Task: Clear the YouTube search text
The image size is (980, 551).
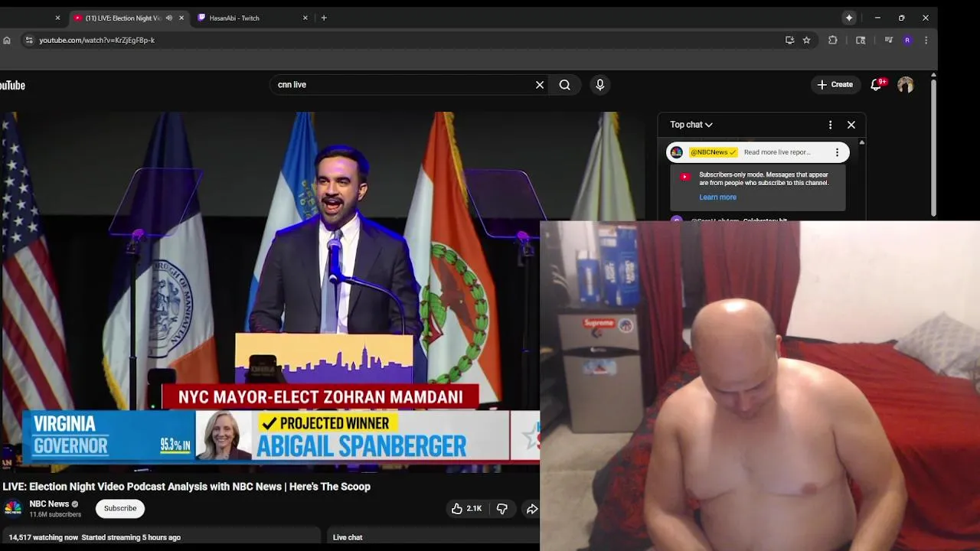Action: pos(540,85)
